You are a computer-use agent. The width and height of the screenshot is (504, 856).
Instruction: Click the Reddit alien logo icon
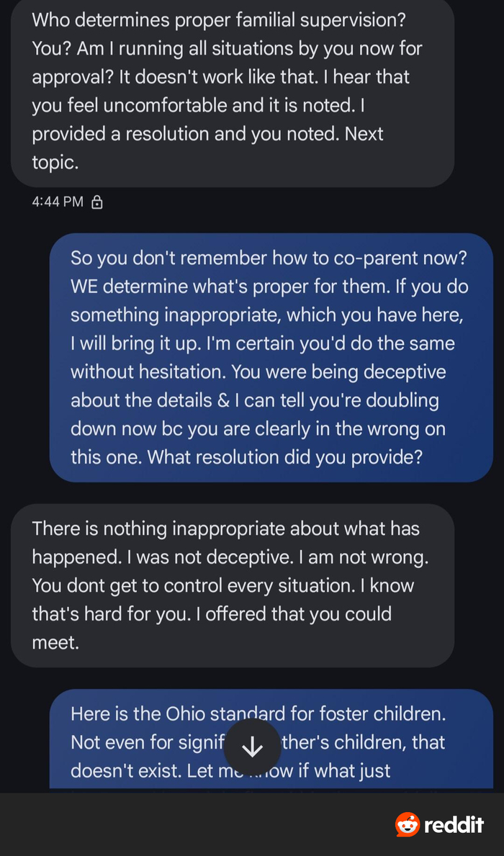point(407,824)
